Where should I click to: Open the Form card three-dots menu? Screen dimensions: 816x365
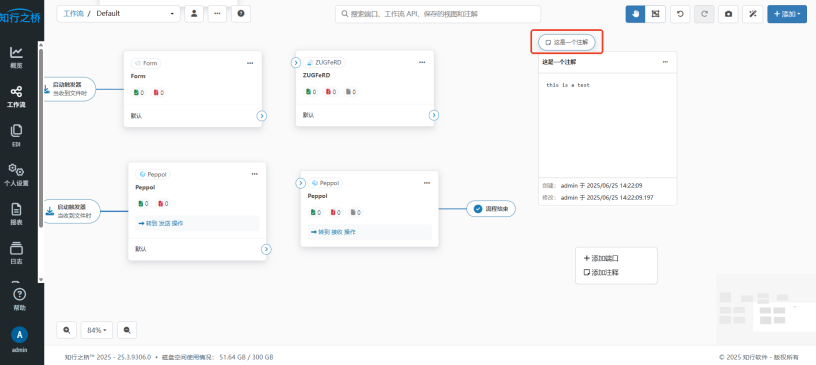250,63
